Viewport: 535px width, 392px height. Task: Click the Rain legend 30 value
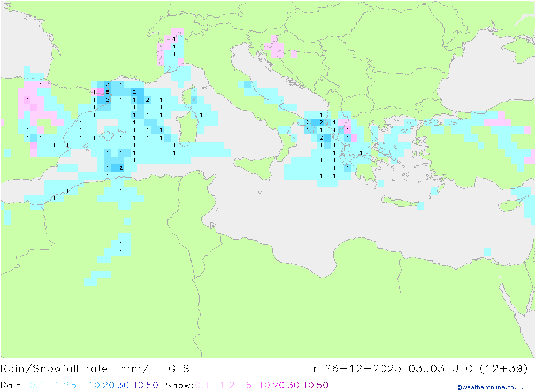[123, 385]
